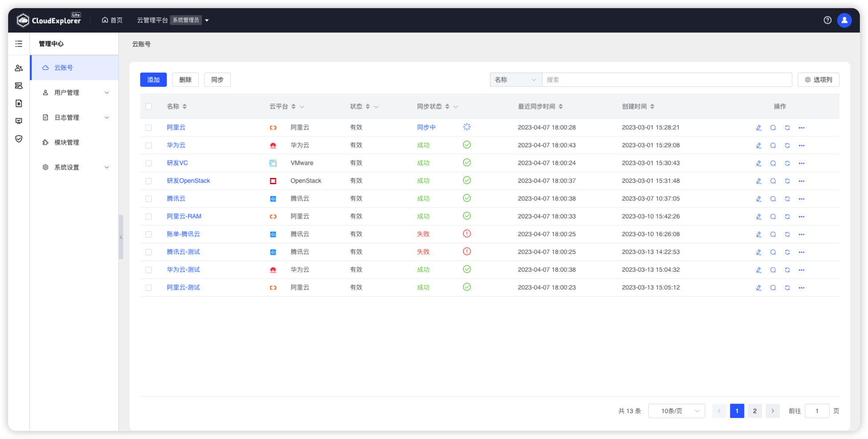Click the monitor chart icon in sidebar
The image size is (868, 439).
[19, 121]
